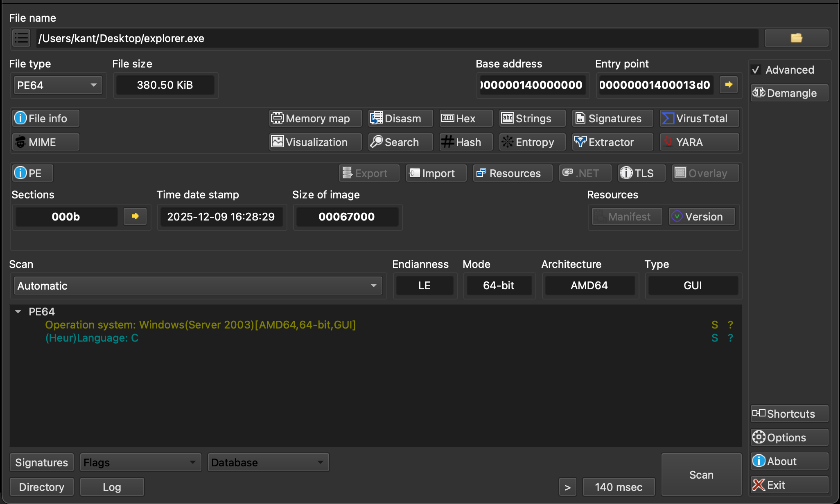Open the Demangle tool
The width and height of the screenshot is (840, 504).
click(x=790, y=93)
